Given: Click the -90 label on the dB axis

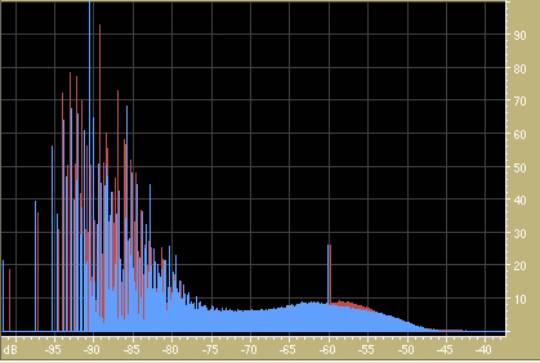Looking at the screenshot, I should tap(92, 350).
